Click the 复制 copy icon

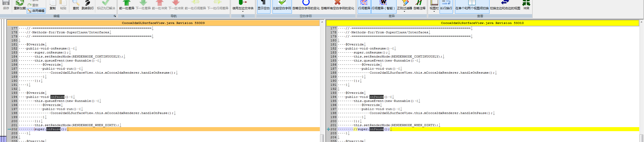53,5
